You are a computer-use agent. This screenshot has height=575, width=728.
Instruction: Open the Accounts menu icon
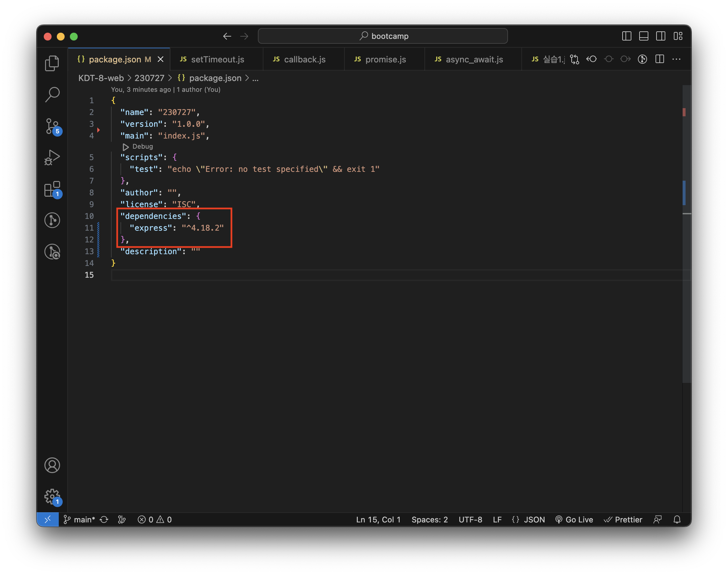pos(52,465)
